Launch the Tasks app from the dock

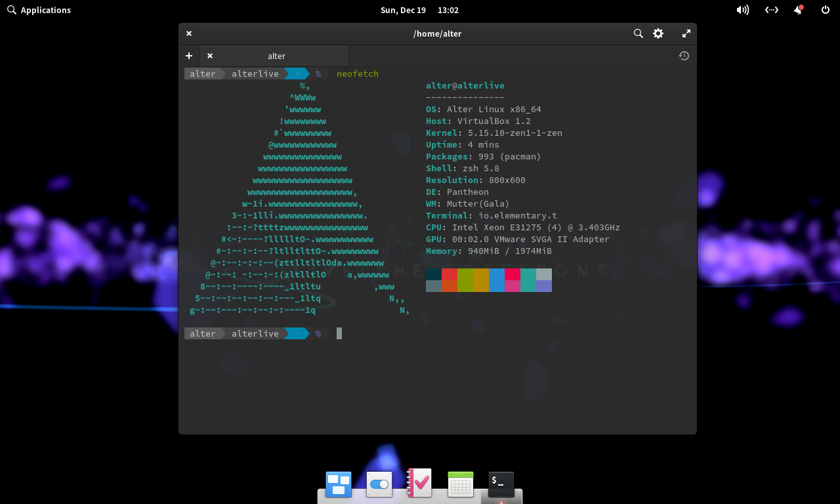(x=420, y=483)
